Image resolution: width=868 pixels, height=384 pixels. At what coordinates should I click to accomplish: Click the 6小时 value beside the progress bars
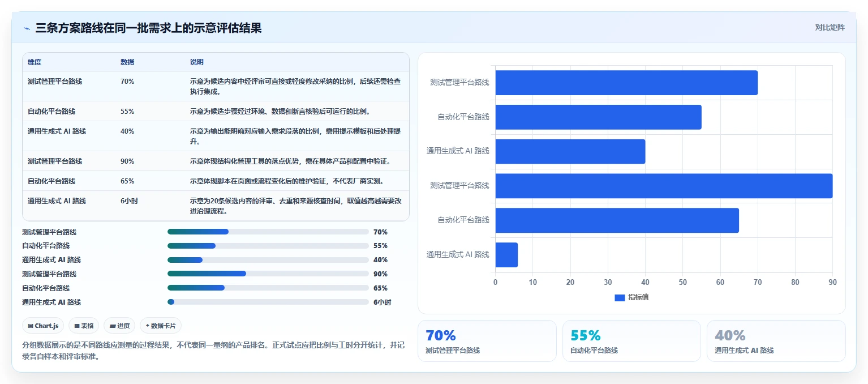click(382, 302)
